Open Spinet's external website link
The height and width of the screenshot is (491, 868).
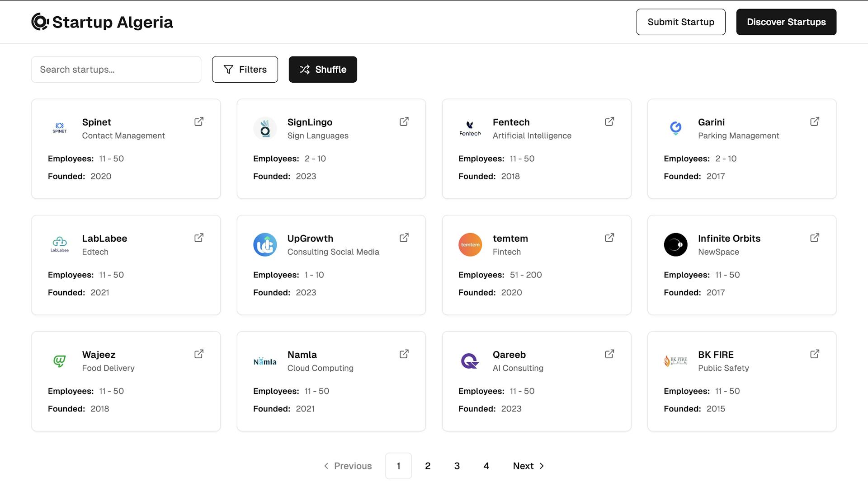199,122
